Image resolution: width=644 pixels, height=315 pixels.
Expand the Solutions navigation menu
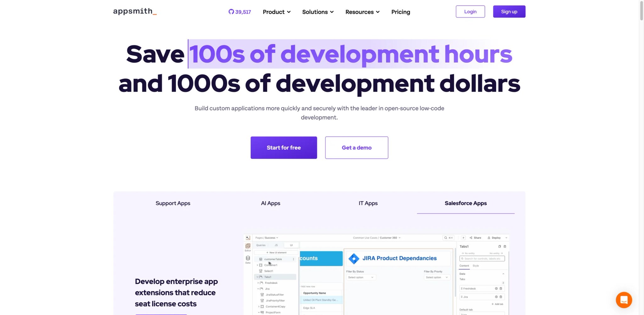pyautogui.click(x=318, y=12)
